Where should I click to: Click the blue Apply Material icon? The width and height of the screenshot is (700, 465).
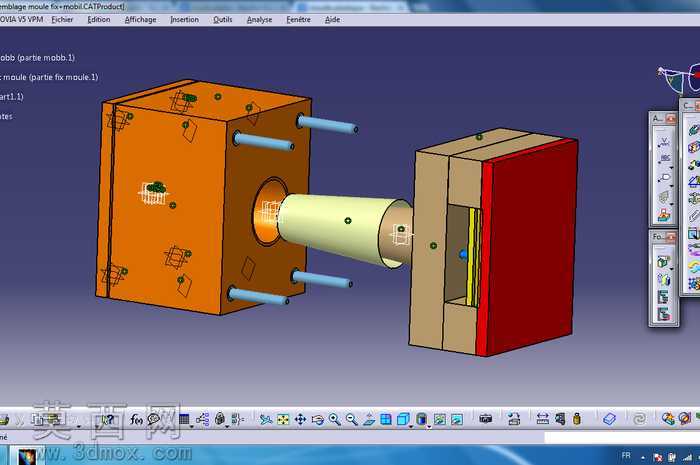point(609,419)
